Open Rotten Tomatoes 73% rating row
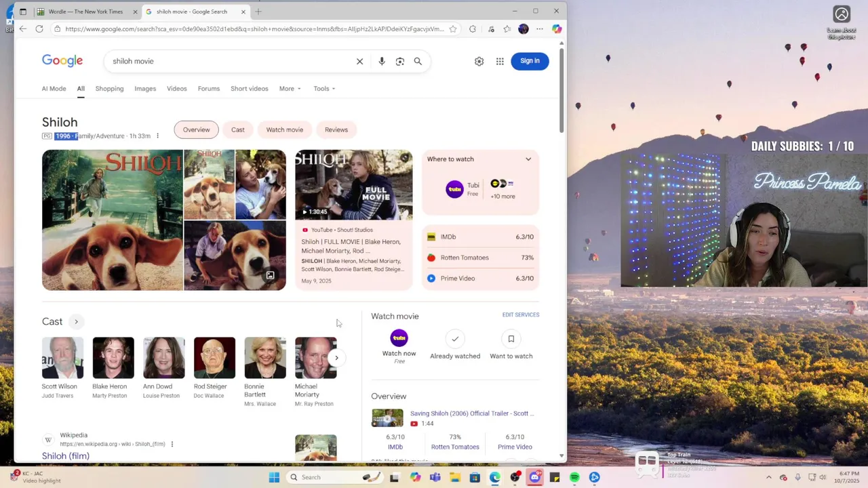868x488 pixels. click(x=480, y=258)
